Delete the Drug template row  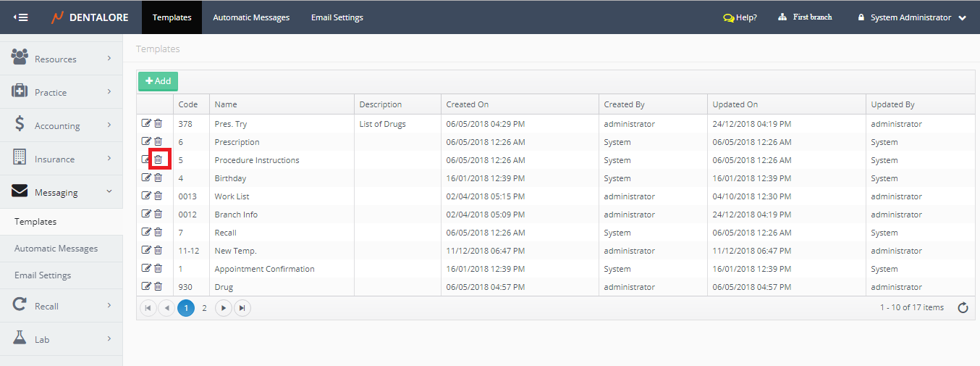tap(158, 286)
